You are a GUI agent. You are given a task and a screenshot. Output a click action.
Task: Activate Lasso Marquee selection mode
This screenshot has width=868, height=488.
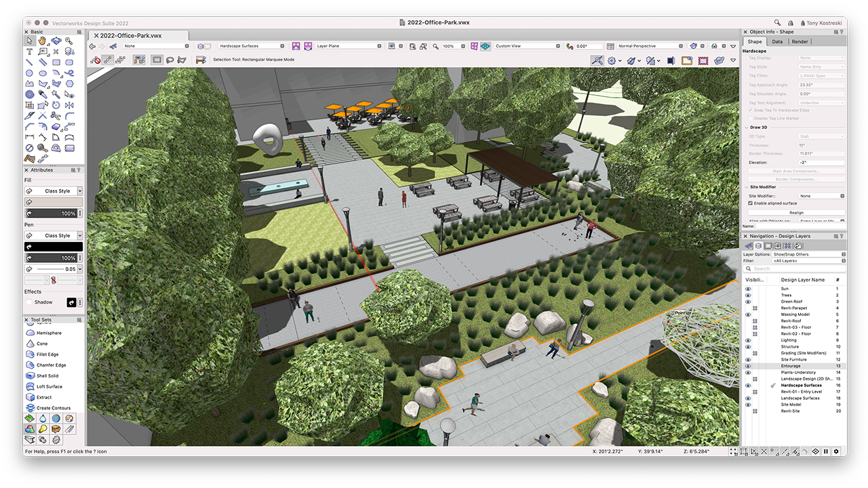(x=170, y=60)
